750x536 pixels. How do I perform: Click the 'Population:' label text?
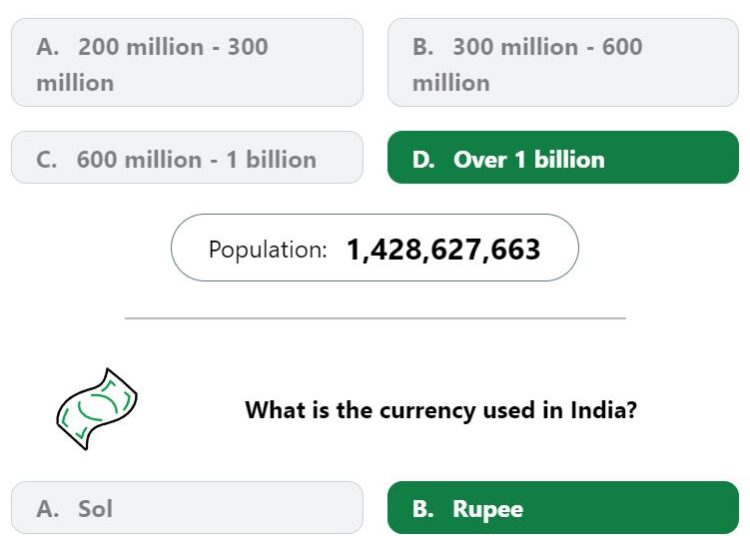(x=268, y=250)
